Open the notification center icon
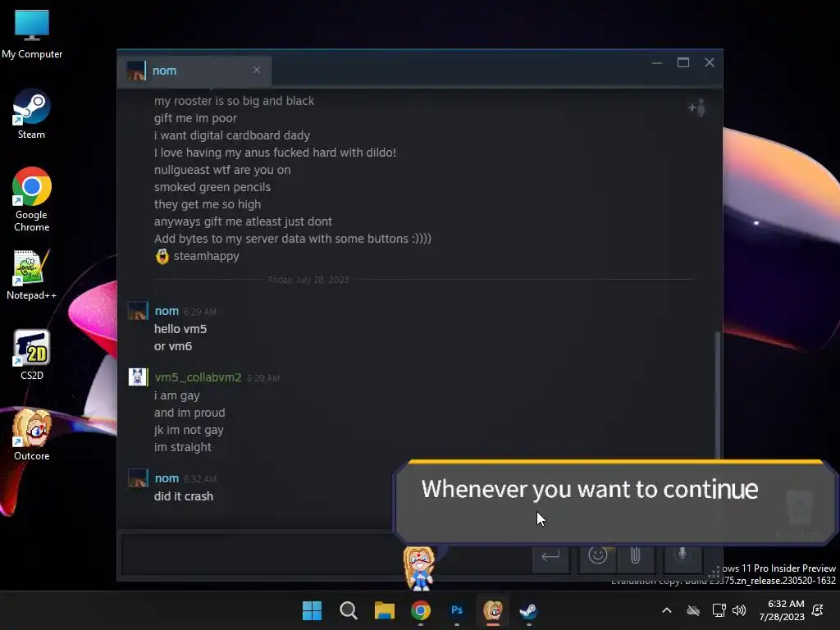The width and height of the screenshot is (840, 630). [818, 610]
